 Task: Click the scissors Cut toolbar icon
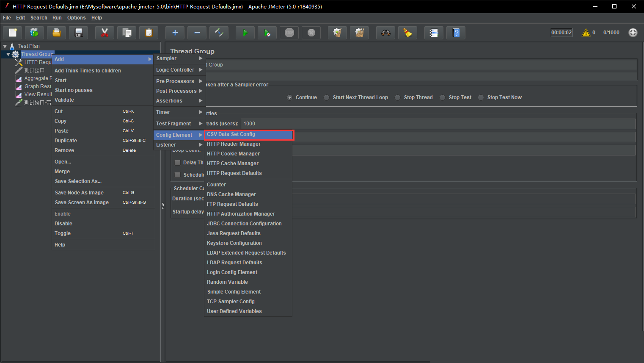105,33
